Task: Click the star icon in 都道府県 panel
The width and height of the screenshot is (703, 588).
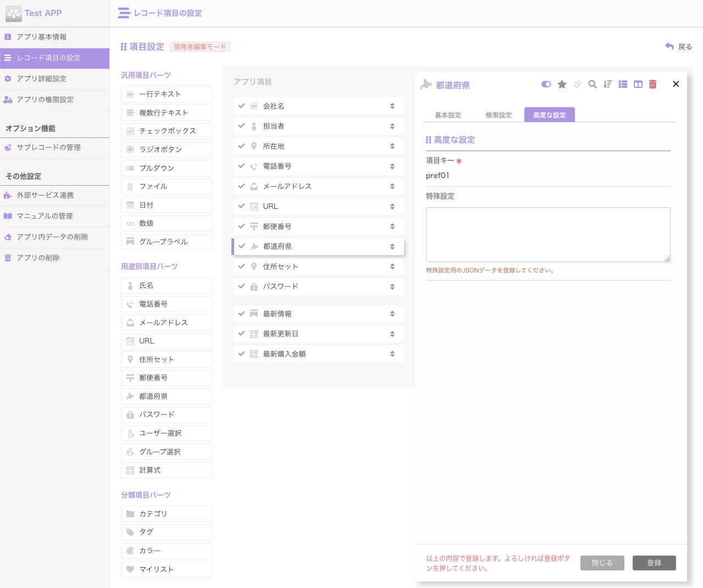Action: click(x=562, y=84)
